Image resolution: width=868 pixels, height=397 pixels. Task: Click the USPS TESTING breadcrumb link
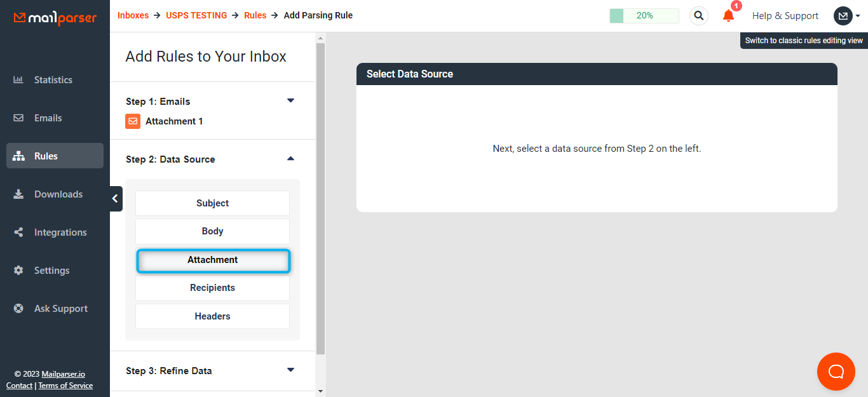tap(196, 15)
